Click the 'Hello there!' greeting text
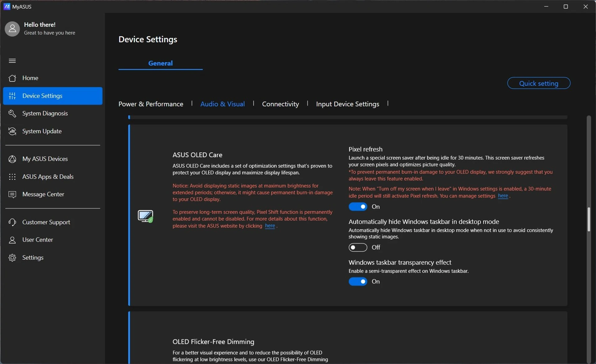 (40, 25)
